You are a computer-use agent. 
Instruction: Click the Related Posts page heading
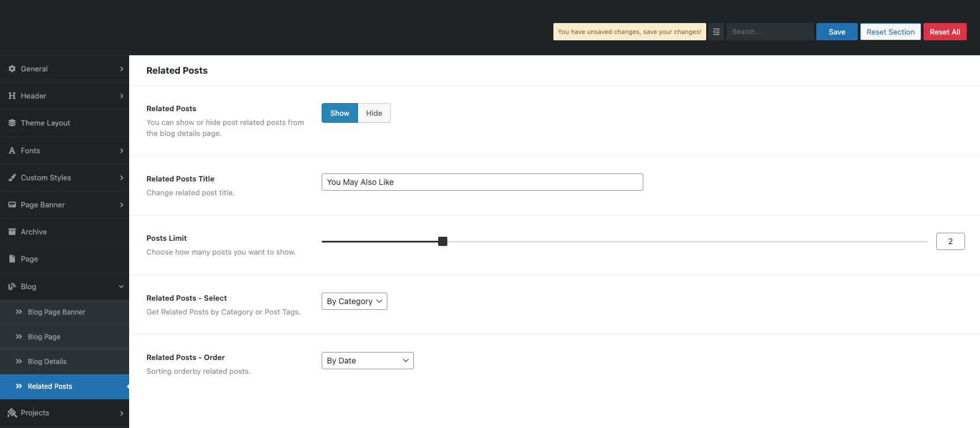[x=177, y=70]
